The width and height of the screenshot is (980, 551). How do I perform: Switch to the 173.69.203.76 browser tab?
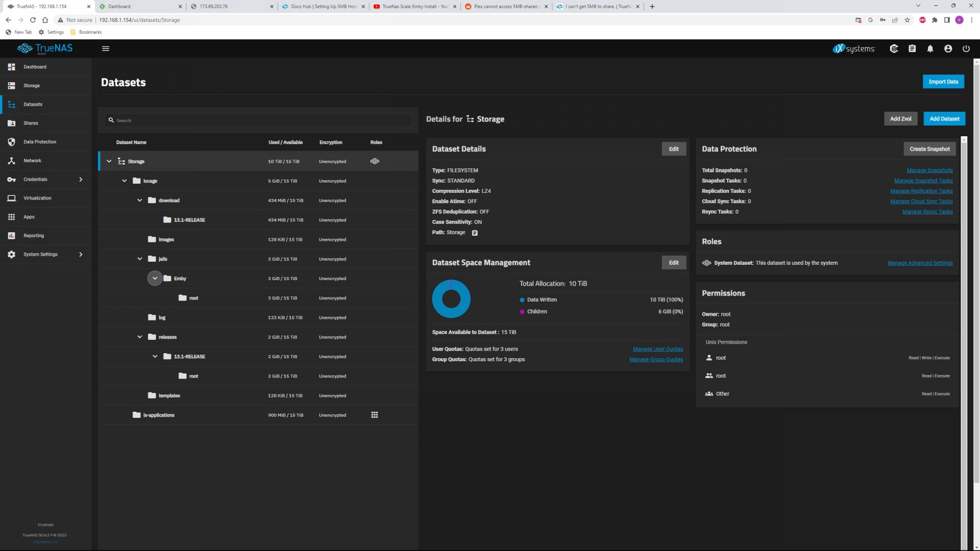point(232,7)
